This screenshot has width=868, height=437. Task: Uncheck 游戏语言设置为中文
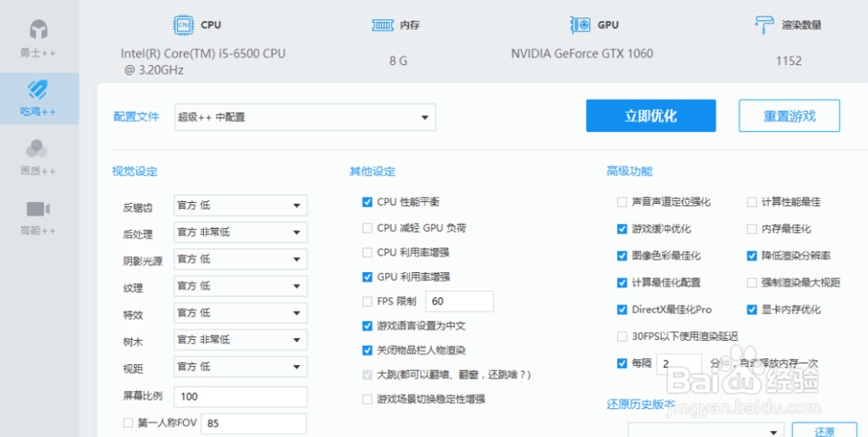click(367, 326)
